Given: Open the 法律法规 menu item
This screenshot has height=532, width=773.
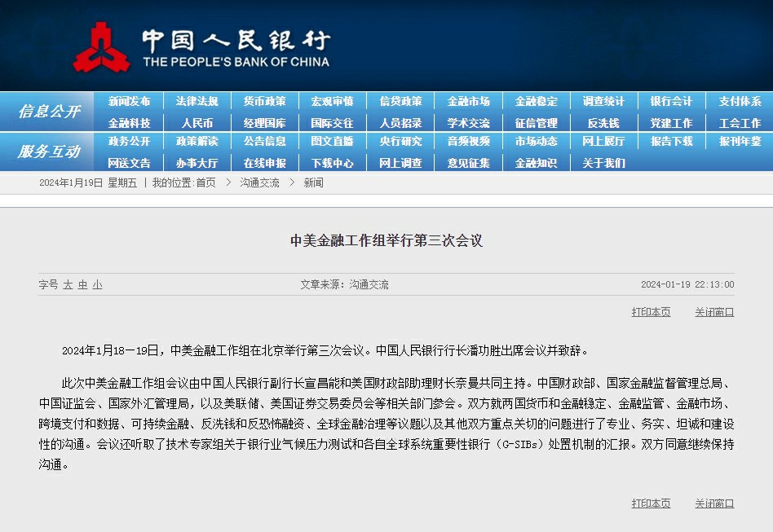Looking at the screenshot, I should (197, 102).
